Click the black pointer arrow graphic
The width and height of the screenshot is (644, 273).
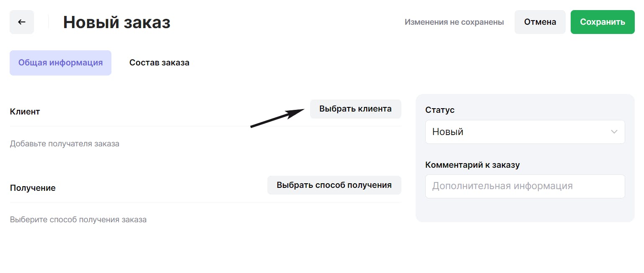277,118
